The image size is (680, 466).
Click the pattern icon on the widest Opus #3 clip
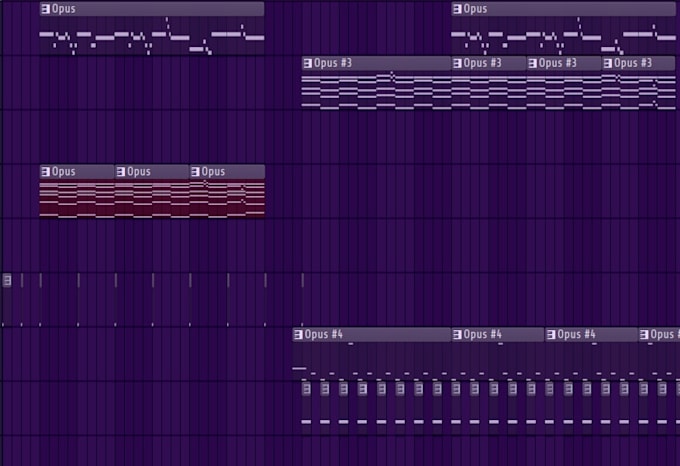[x=307, y=64]
